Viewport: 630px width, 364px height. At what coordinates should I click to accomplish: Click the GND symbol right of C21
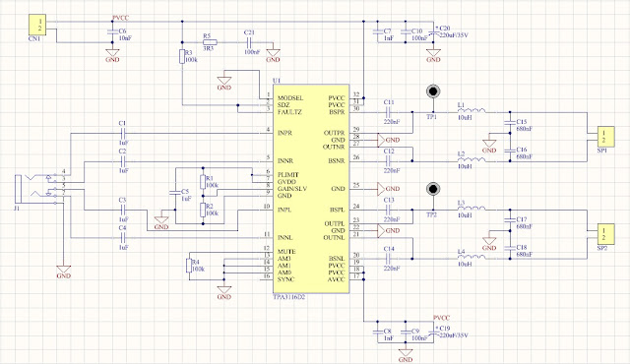coord(274,56)
